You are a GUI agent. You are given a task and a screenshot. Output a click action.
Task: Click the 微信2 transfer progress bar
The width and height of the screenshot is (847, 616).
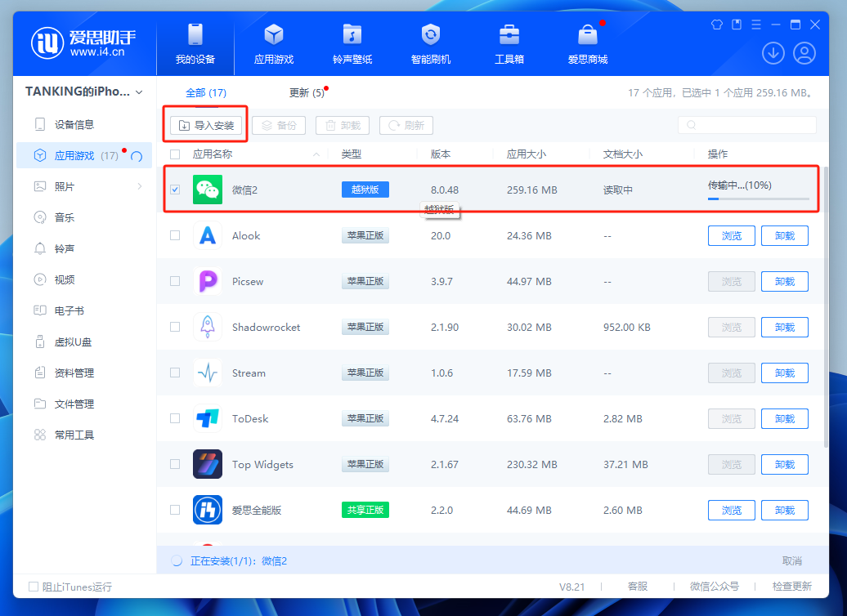tap(759, 199)
